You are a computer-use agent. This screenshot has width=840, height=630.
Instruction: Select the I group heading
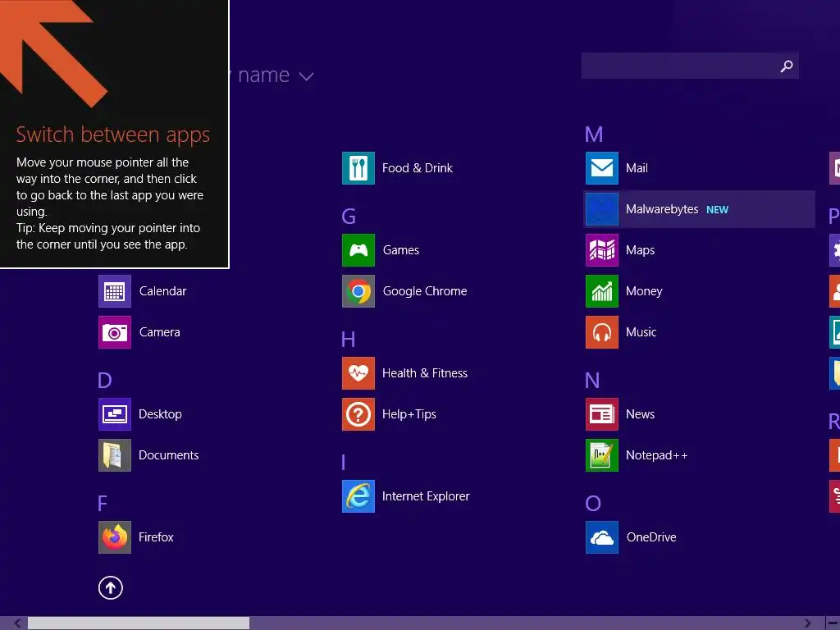coord(344,463)
